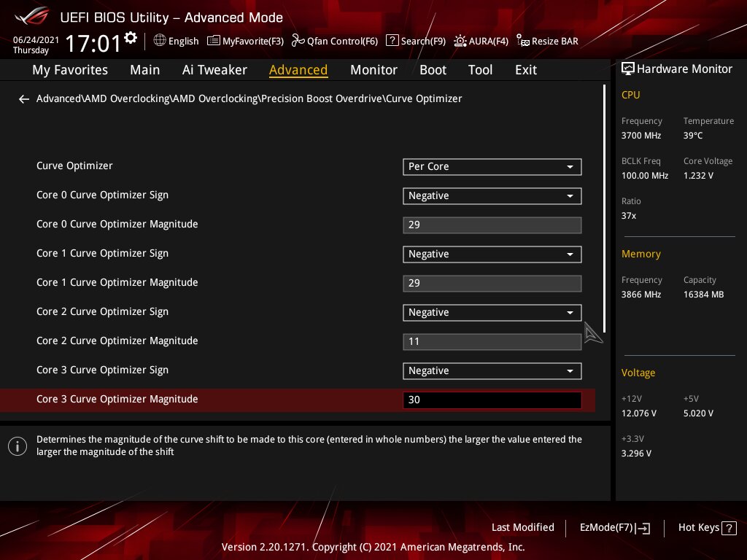Click the Core 0 Curve Optimizer Magnitude field
Viewport: 747px width, 560px height.
(x=492, y=225)
